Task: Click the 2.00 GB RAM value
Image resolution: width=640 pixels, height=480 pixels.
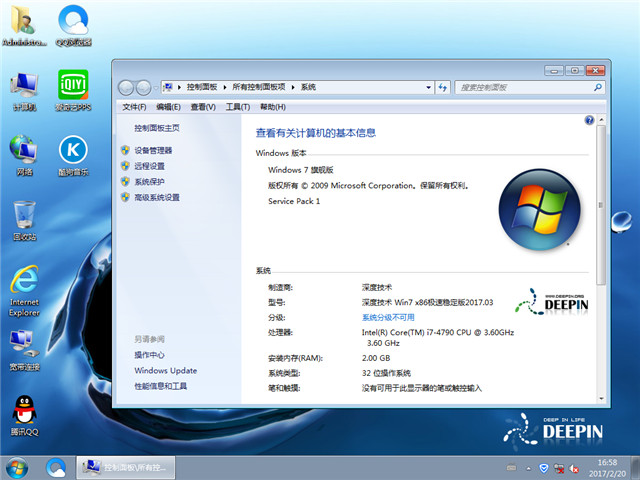Action: click(376, 358)
